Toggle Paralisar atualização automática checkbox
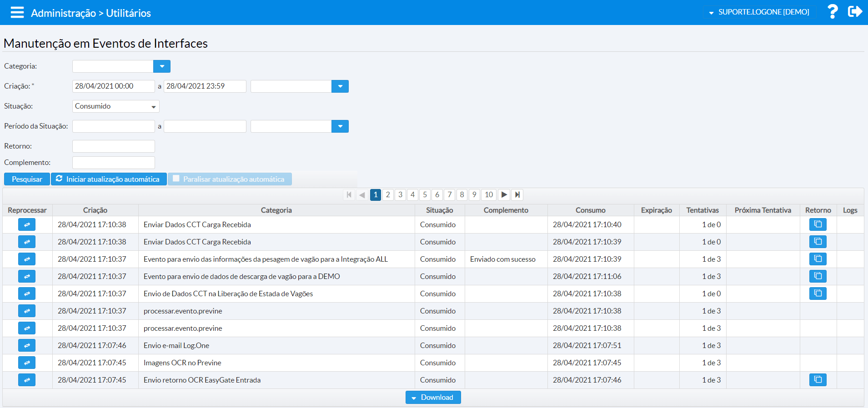The width and height of the screenshot is (868, 408). [176, 179]
